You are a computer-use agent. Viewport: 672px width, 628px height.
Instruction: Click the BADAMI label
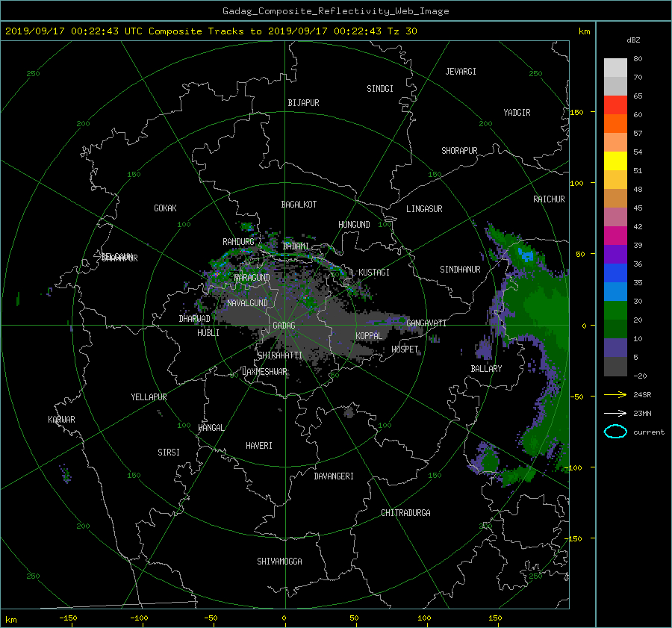point(296,246)
